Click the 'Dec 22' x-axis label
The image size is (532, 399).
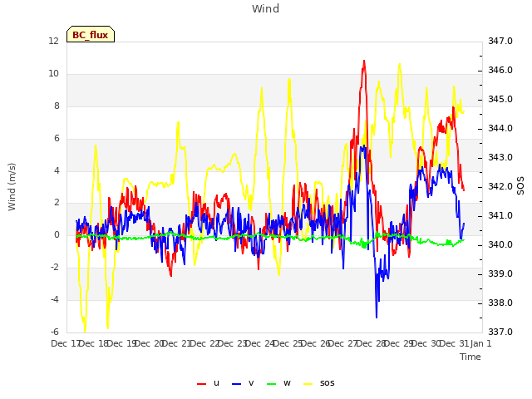pyautogui.click(x=205, y=343)
